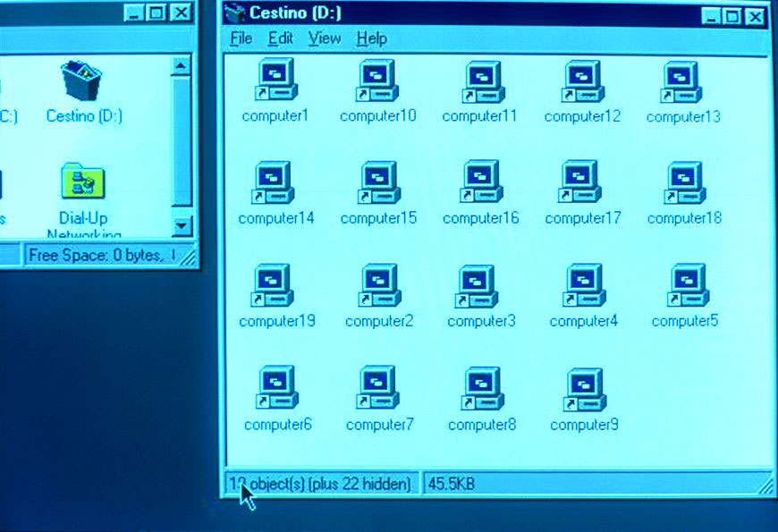Click the scroll down arrow in left window
Viewport: 778px width, 532px height.
182,226
